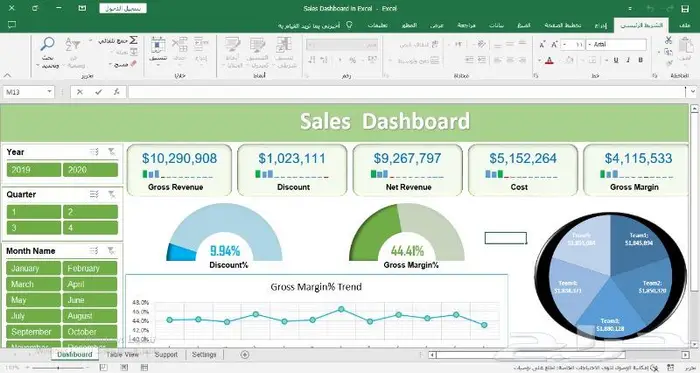
Task: Click the Cut scissors icon
Action: pyautogui.click(x=668, y=41)
